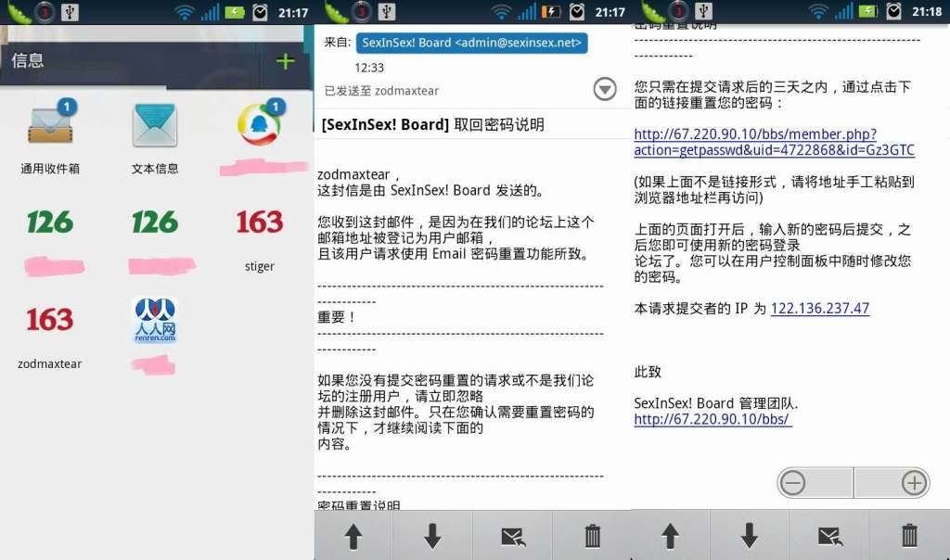Open the 通用收件箱 universal inbox icon

[x=51, y=123]
